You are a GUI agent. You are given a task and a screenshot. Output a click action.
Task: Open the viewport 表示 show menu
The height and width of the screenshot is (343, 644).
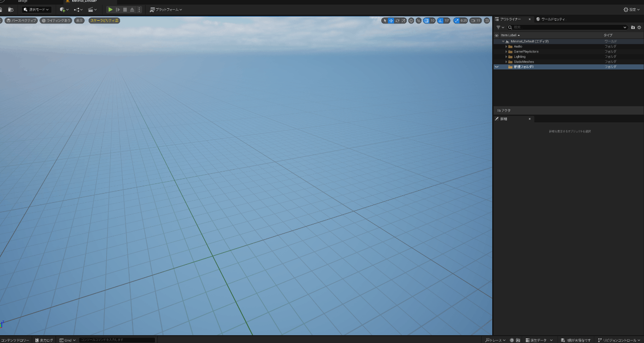click(80, 20)
